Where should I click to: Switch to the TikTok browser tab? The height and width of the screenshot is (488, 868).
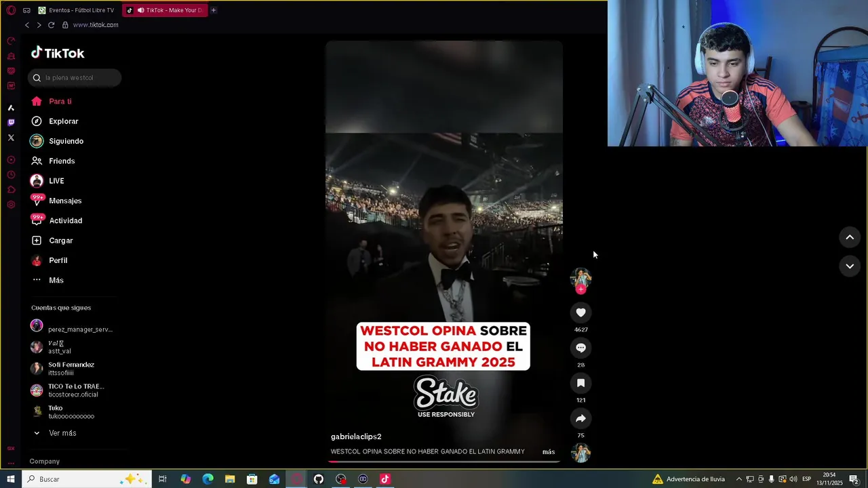[x=165, y=10]
